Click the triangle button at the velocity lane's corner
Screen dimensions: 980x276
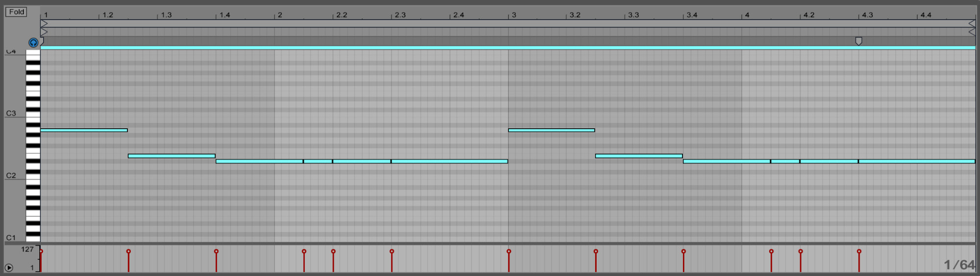9,267
